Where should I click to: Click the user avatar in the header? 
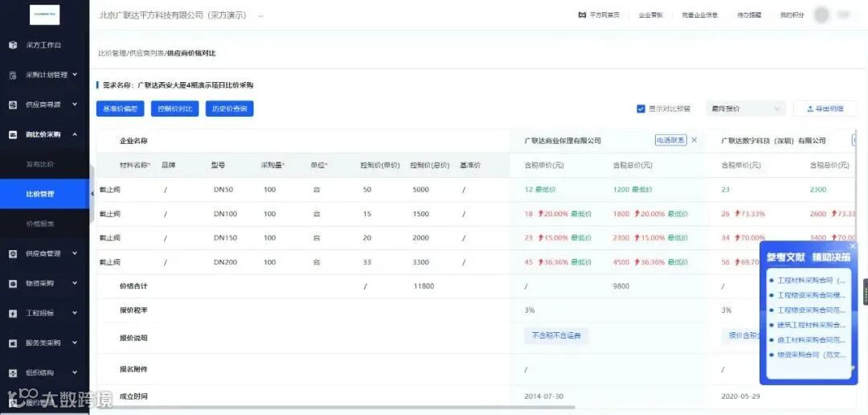pyautogui.click(x=822, y=15)
